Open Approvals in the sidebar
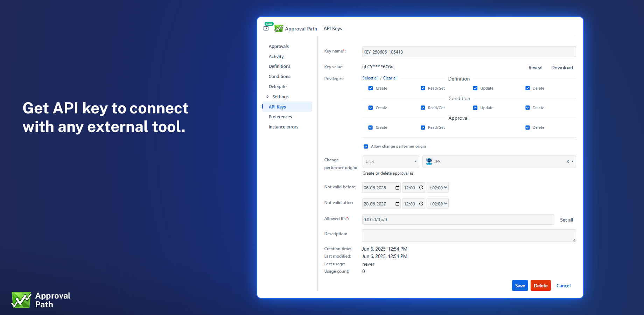Viewport: 644px width, 315px height. 279,46
